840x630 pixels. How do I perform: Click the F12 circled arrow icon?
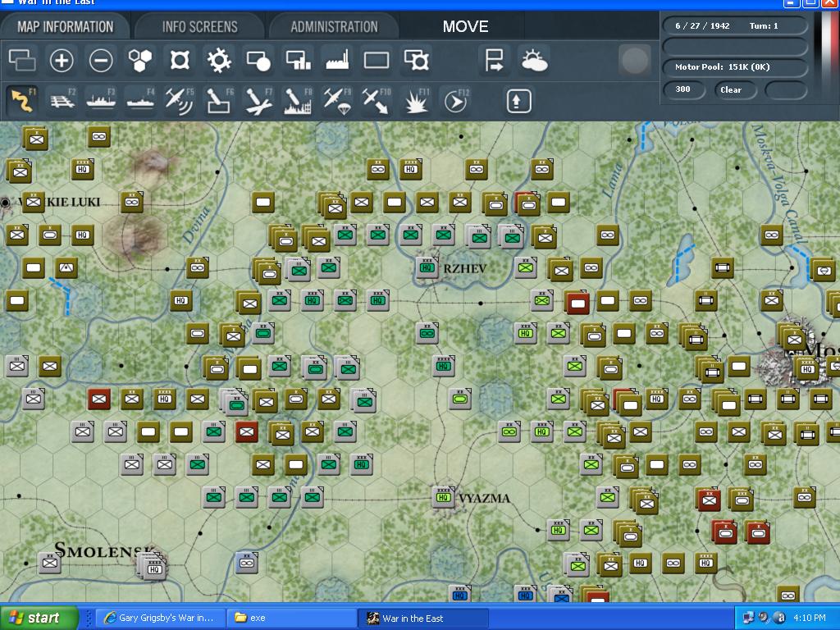455,101
